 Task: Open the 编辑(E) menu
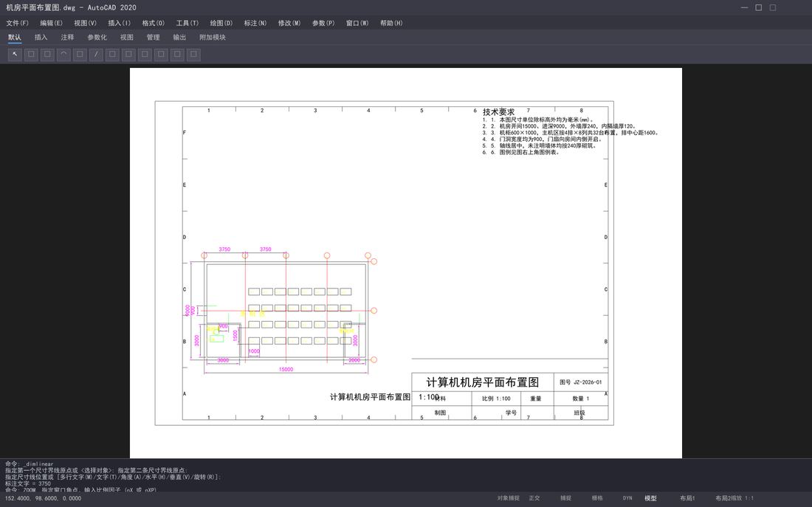(51, 23)
